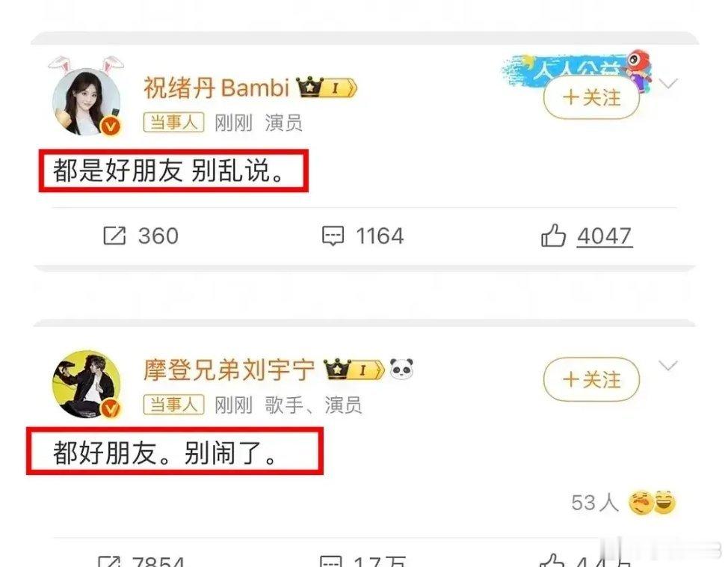Open post text 都是好朋友 别乱说
Viewport: 728px width, 567px height.
(168, 170)
